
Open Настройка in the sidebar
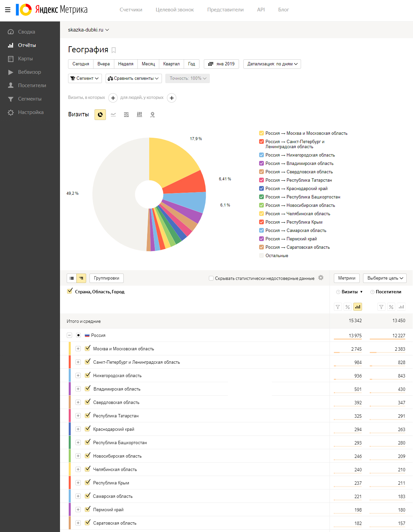coord(30,112)
